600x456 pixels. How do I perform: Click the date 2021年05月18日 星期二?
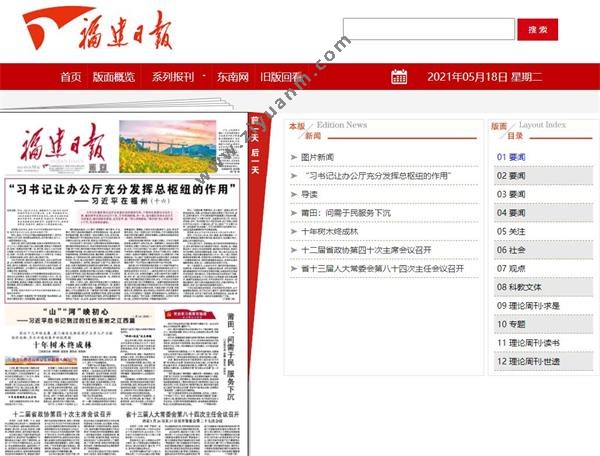(x=484, y=77)
